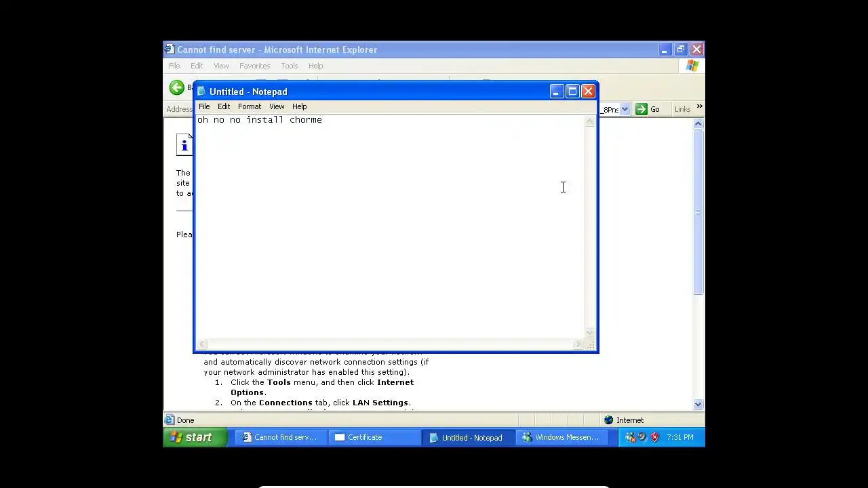
Task: Click the Done status bar text
Action: (185, 420)
